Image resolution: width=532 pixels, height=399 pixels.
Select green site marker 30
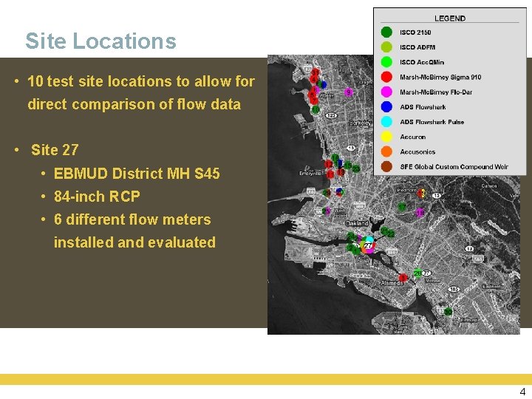click(449, 312)
